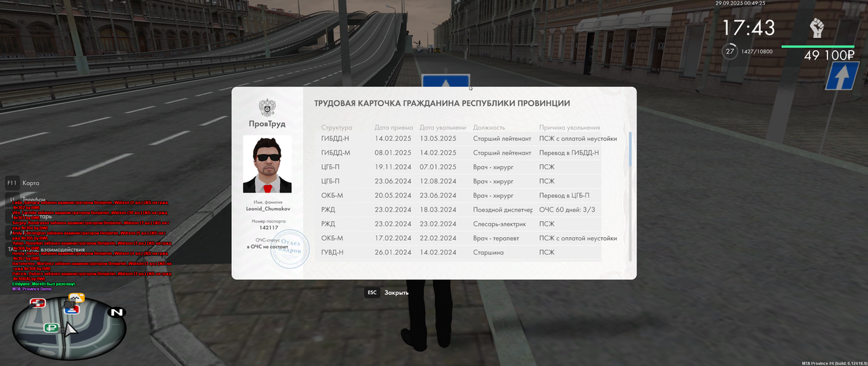Click the ОЧС 60 дней: 3/3 cell
868x366 pixels.
(x=567, y=209)
